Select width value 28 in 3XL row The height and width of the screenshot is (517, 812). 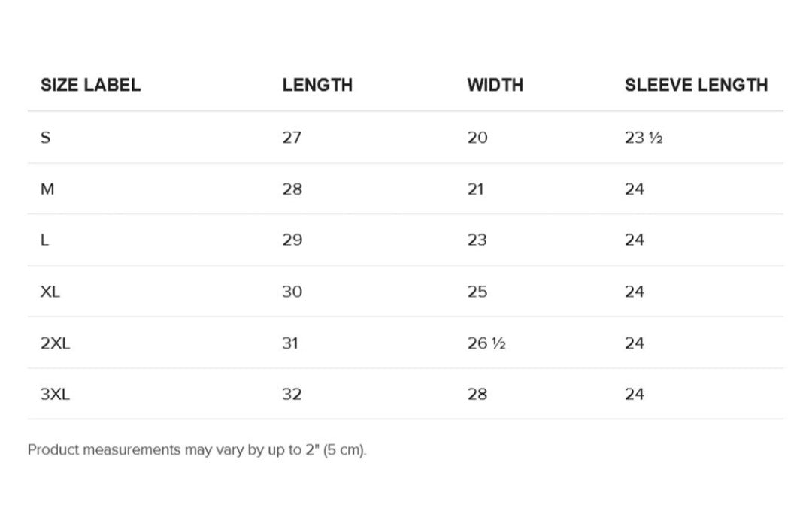tap(477, 394)
